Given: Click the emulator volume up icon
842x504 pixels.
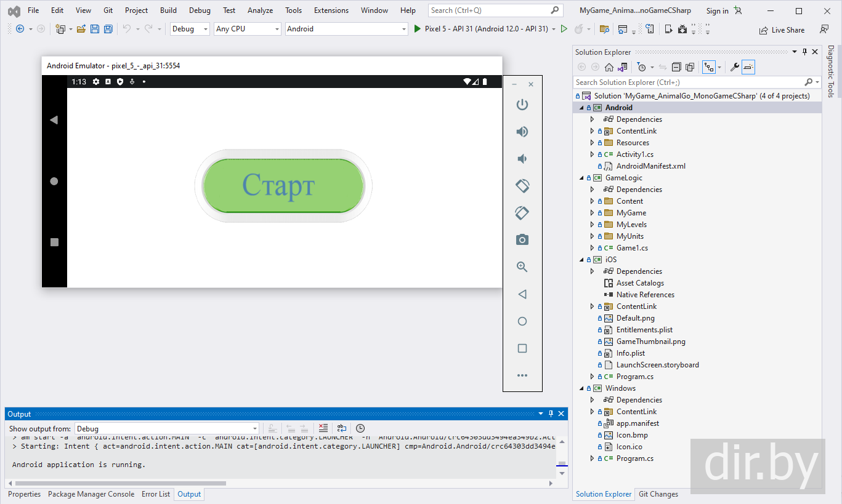Looking at the screenshot, I should click(x=522, y=132).
